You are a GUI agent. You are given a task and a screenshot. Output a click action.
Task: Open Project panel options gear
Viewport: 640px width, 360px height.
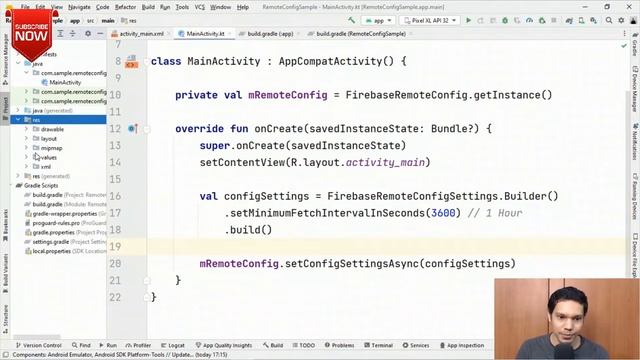click(x=88, y=33)
